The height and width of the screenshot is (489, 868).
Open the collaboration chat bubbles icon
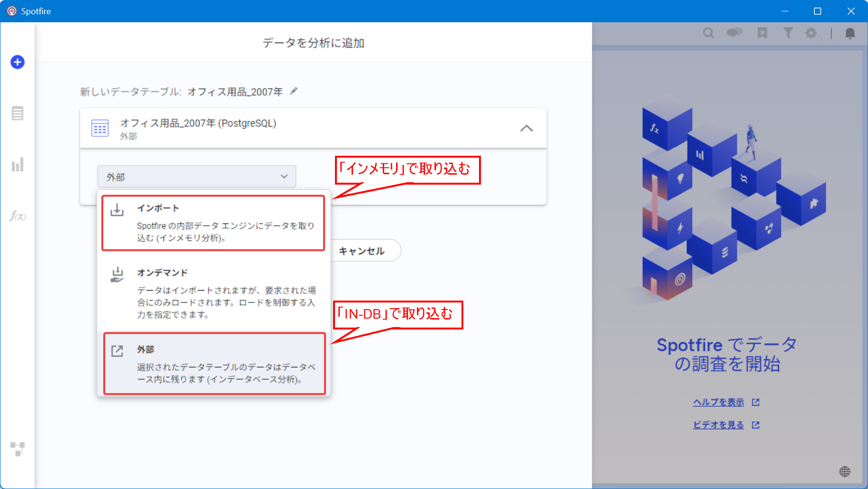[734, 33]
